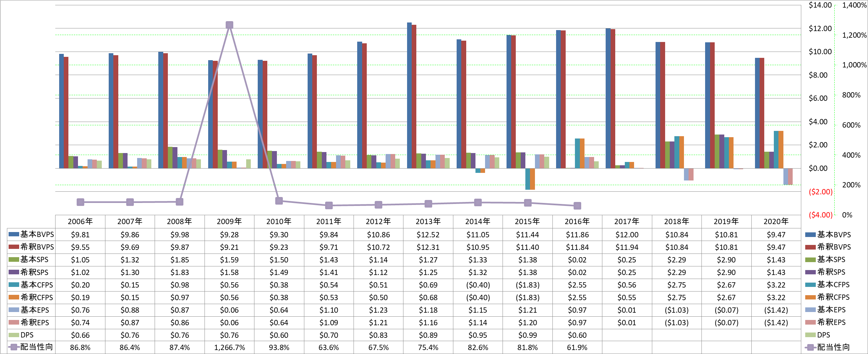The image size is (868, 354).
Task: Select the 2020年 column header
Action: [x=776, y=221]
